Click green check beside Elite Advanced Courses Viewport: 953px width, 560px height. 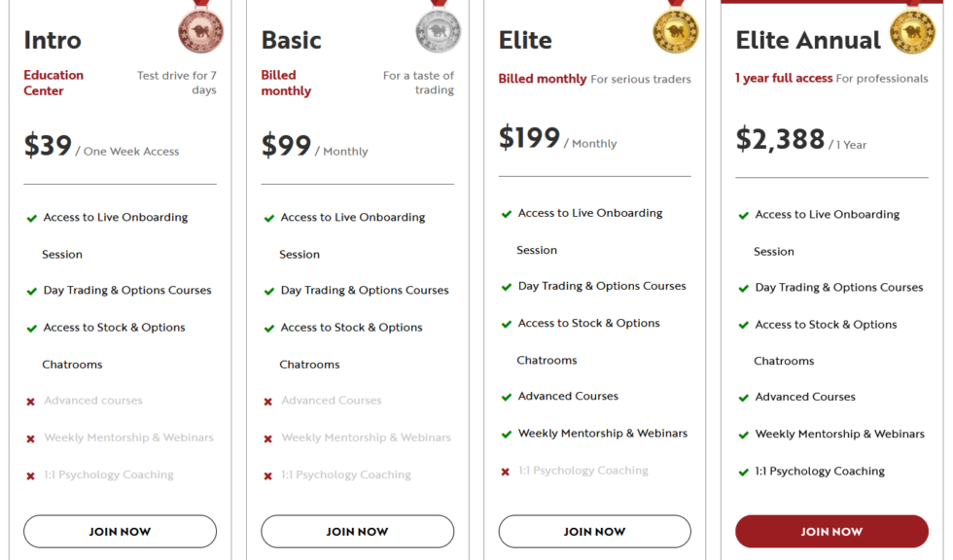[x=506, y=397]
